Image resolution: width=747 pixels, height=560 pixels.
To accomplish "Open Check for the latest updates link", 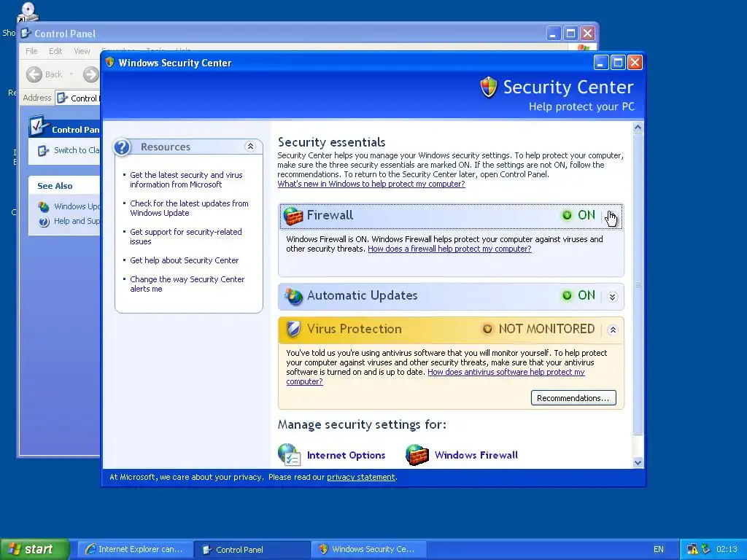I will (x=189, y=208).
